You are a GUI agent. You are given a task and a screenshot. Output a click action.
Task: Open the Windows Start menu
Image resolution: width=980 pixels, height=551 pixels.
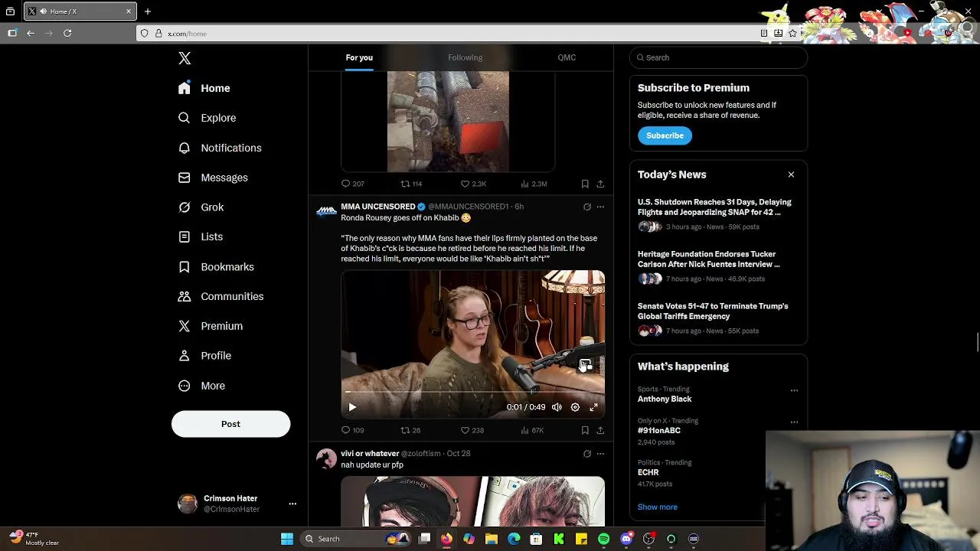click(287, 539)
